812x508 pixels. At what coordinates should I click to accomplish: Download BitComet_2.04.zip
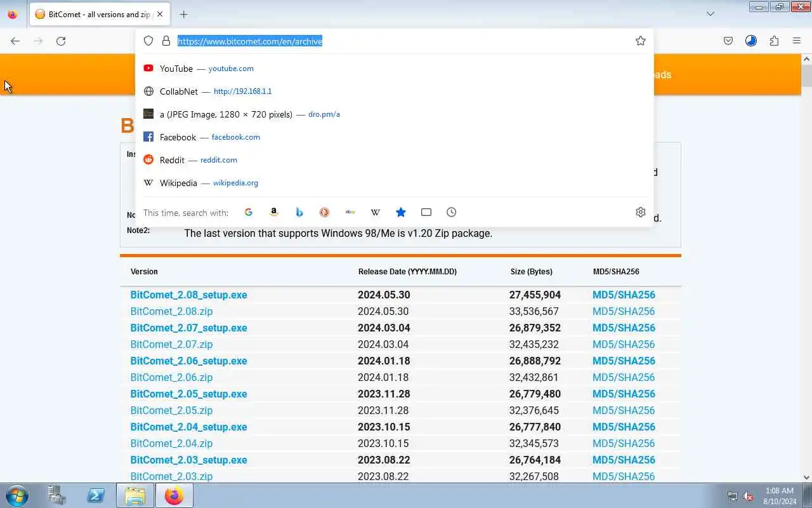click(x=171, y=443)
